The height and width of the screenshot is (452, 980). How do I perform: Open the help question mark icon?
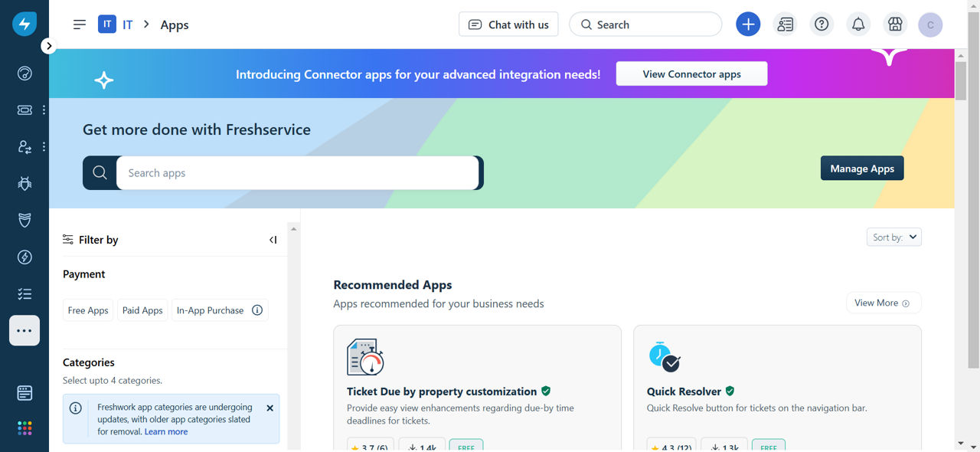822,25
